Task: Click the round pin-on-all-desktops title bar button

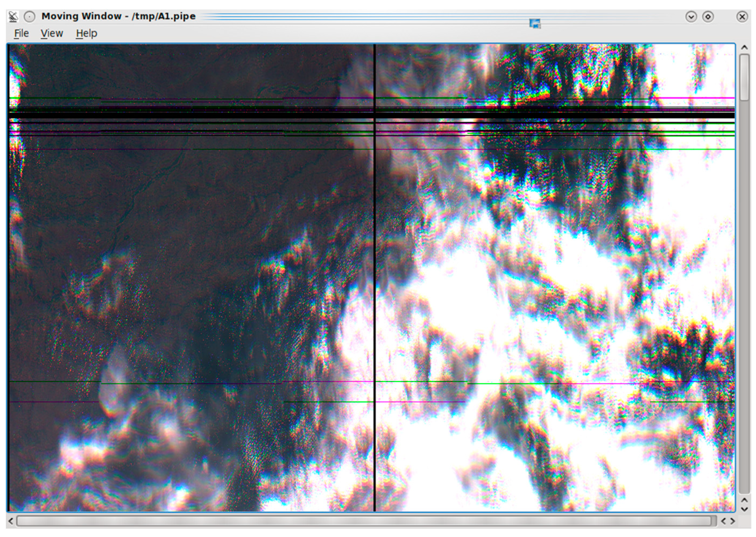Action: click(x=30, y=17)
